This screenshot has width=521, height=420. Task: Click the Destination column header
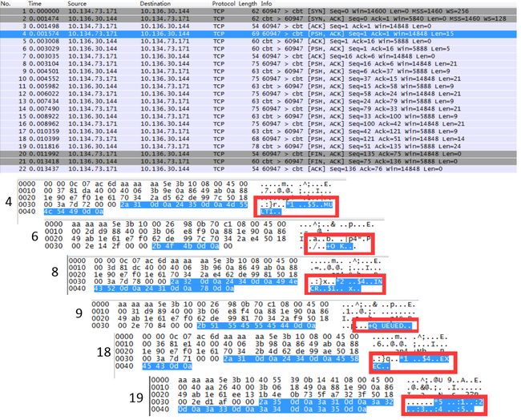pos(155,4)
